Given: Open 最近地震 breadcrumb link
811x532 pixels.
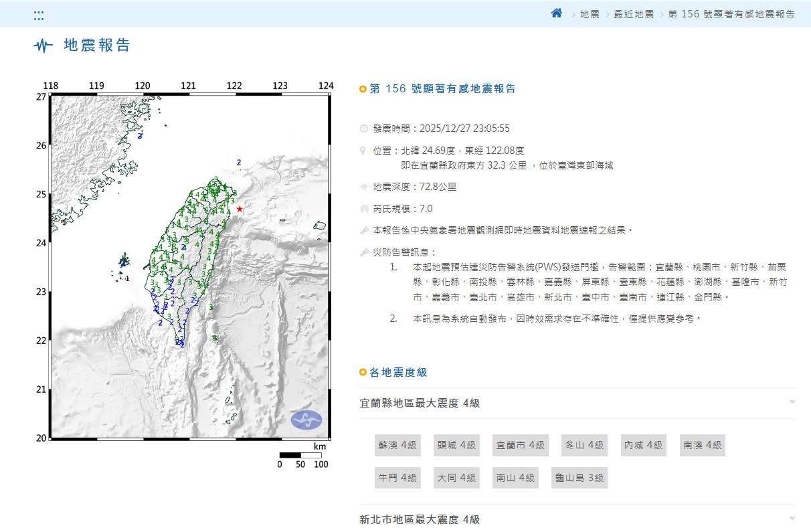Looking at the screenshot, I should click(633, 14).
